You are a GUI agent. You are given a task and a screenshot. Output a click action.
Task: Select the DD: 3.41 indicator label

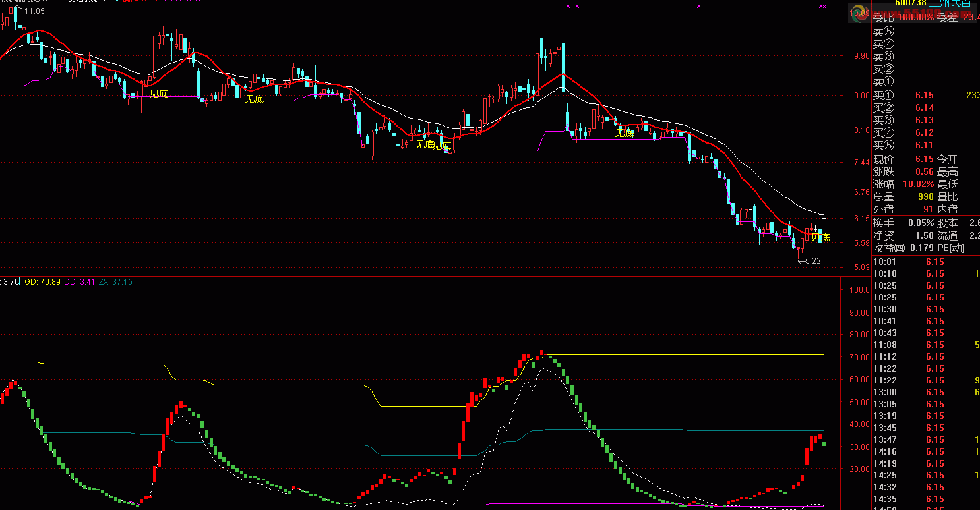point(80,282)
